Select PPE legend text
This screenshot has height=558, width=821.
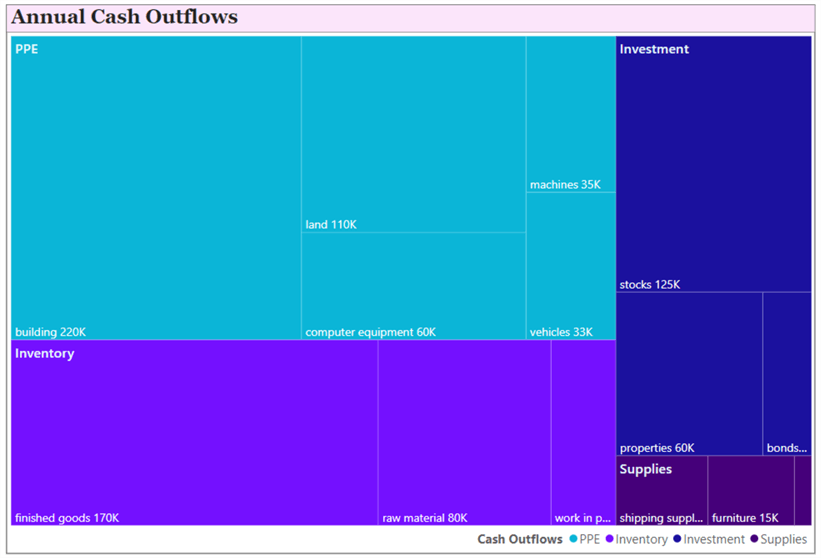(x=590, y=539)
